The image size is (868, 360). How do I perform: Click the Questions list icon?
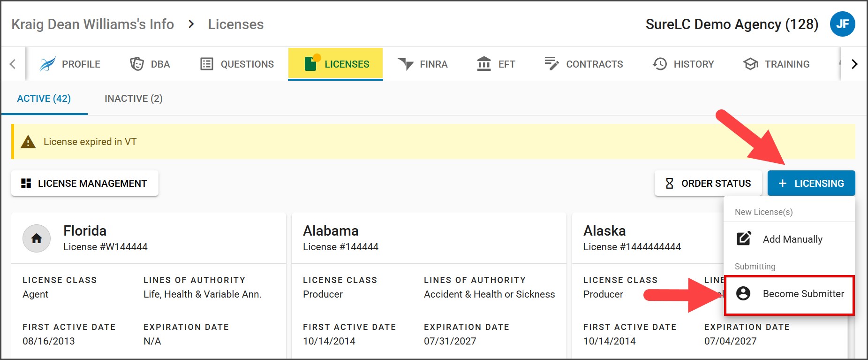point(207,64)
